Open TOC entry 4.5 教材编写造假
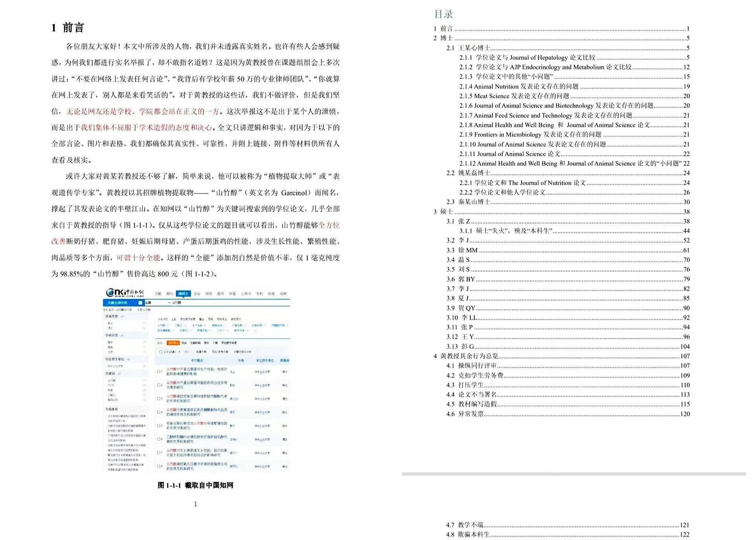The width and height of the screenshot is (756, 540). pyautogui.click(x=568, y=404)
